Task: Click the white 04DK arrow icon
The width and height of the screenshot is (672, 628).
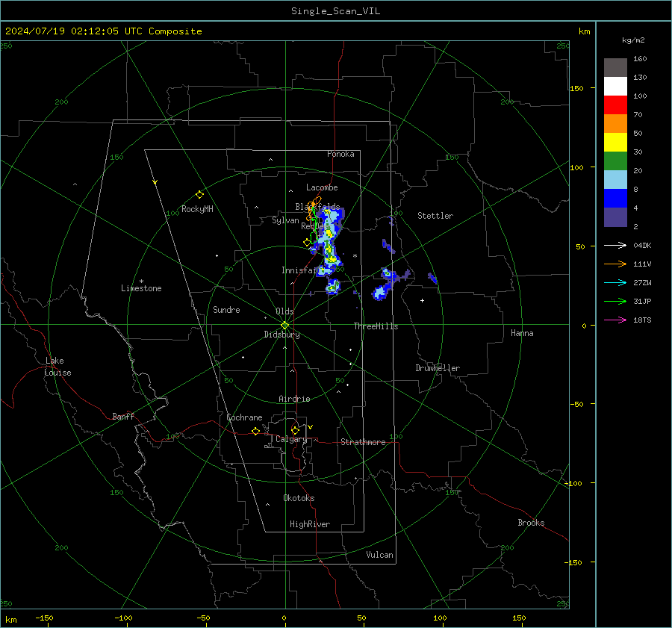Action: point(615,245)
